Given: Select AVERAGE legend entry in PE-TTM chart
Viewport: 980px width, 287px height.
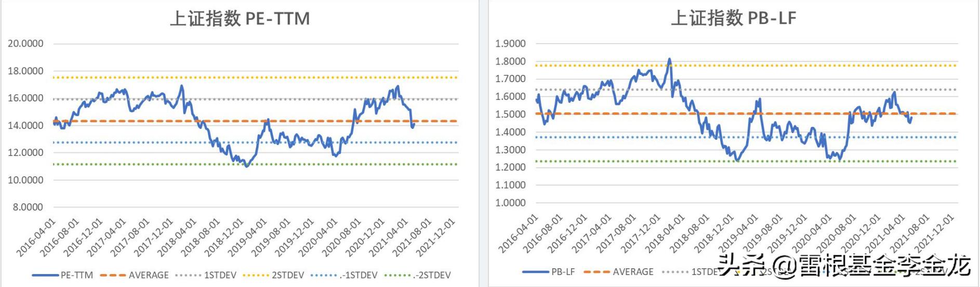Looking at the screenshot, I should [148, 275].
